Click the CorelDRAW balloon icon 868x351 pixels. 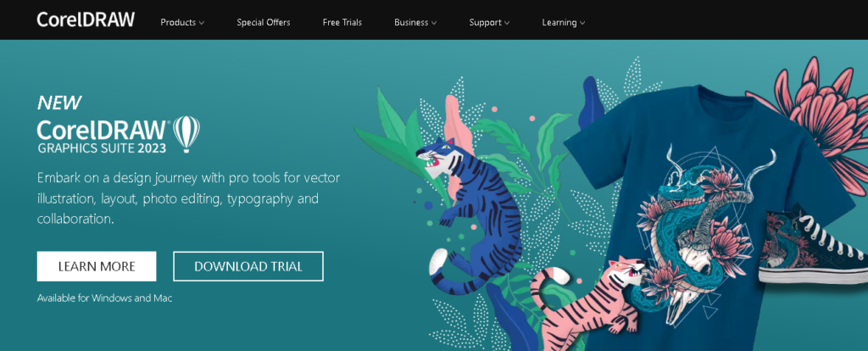coord(186,135)
